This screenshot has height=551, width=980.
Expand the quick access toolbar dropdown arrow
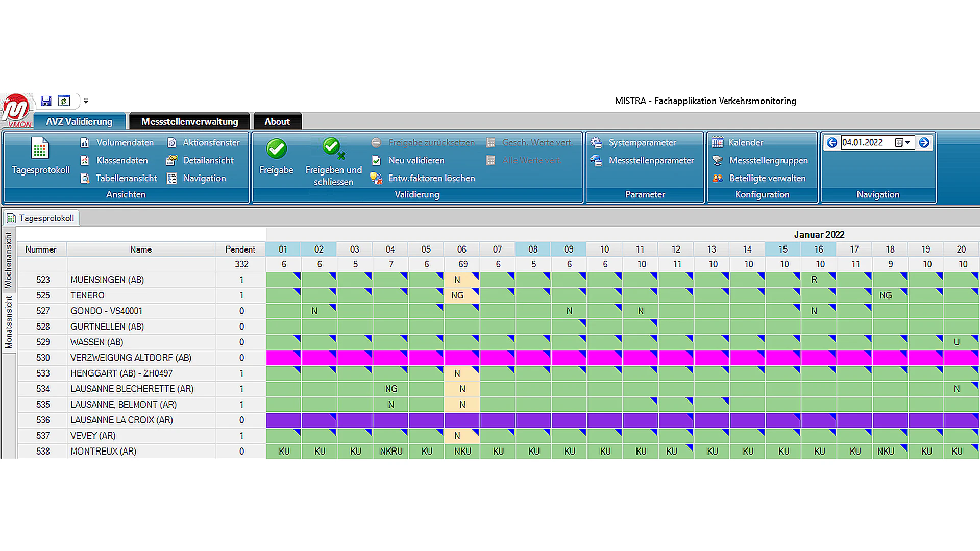click(x=86, y=101)
